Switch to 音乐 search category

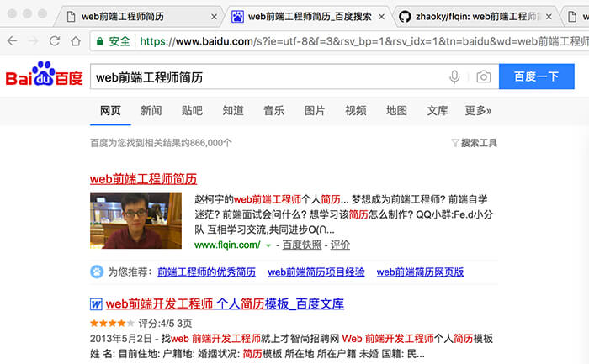(273, 111)
